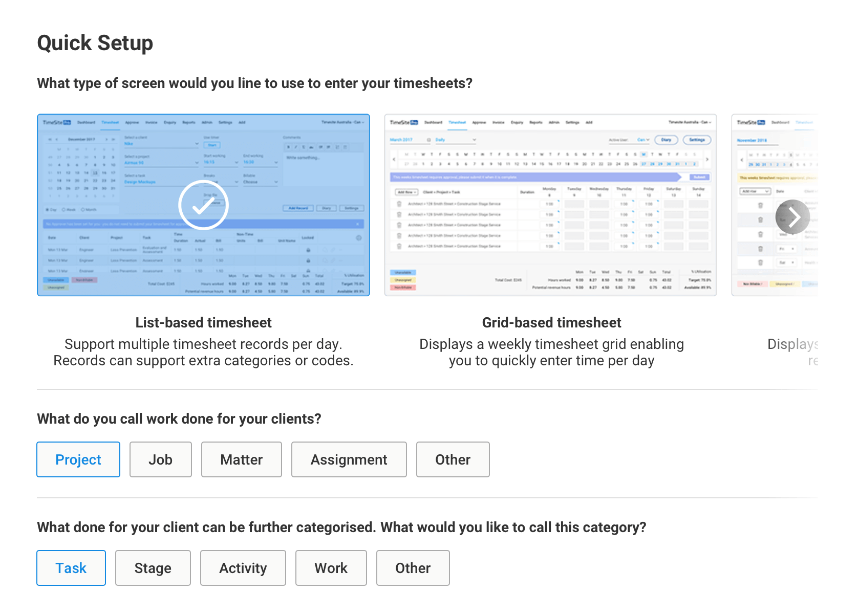Image resolution: width=859 pixels, height=616 pixels.
Task: Click the gray next arrow to see more timesheet types
Action: coord(792,217)
